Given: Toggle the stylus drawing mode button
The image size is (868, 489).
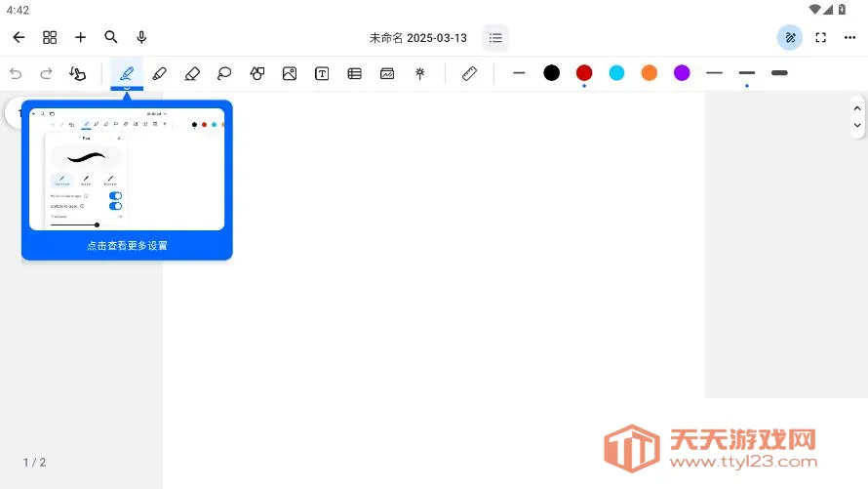Looking at the screenshot, I should (x=790, y=38).
